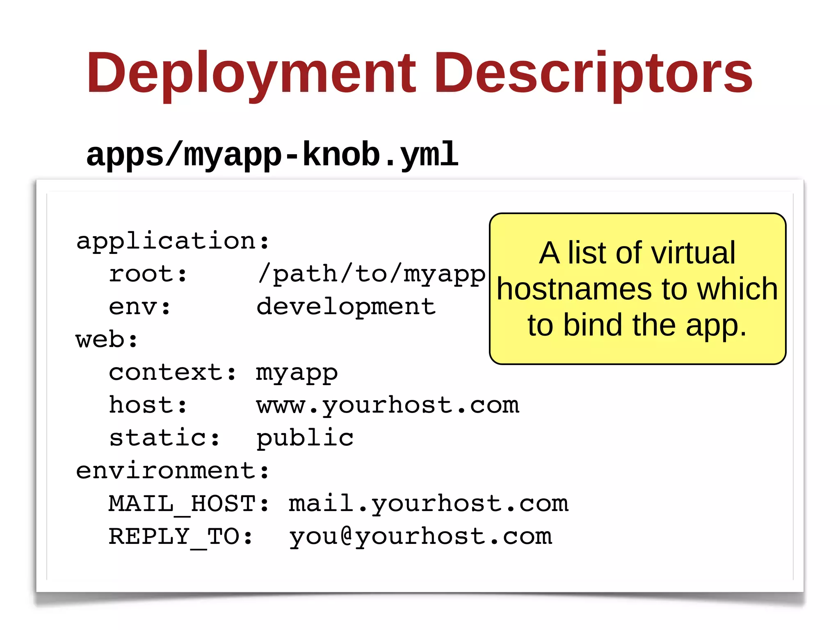The width and height of the screenshot is (840, 630).
Task: Select the 'you@yourhost.com' value
Action: pos(420,537)
